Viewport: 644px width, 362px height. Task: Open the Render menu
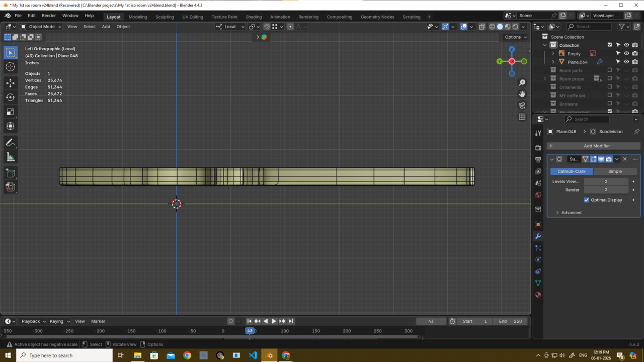pos(49,16)
